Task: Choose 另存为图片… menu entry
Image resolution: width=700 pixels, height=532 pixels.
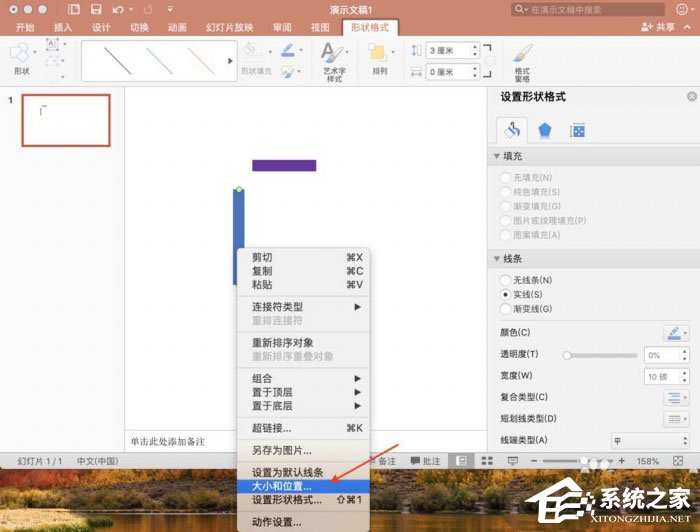Action: coord(304,450)
